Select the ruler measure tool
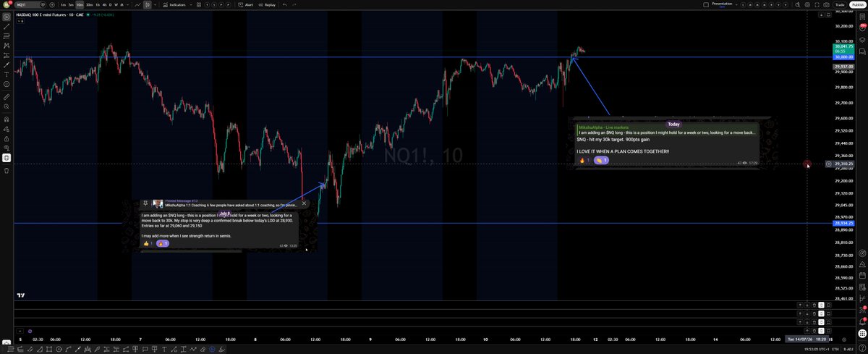868x354 pixels. click(x=6, y=96)
